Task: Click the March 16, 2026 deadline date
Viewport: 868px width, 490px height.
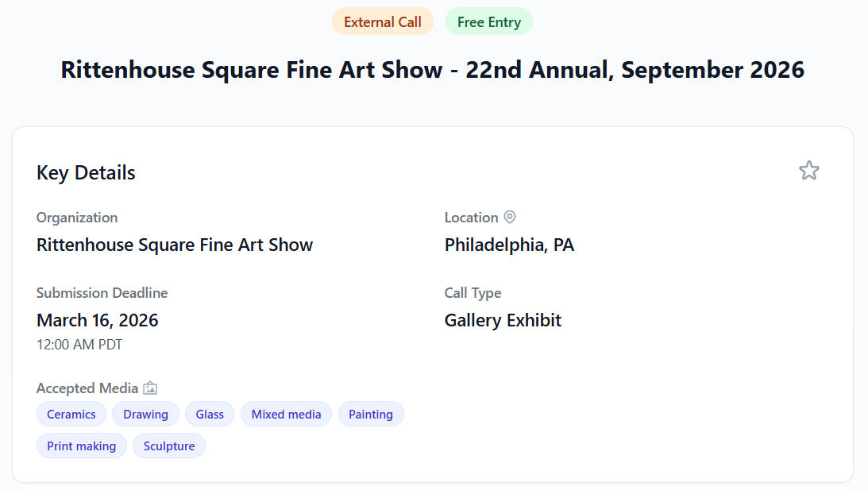Action: coord(97,320)
